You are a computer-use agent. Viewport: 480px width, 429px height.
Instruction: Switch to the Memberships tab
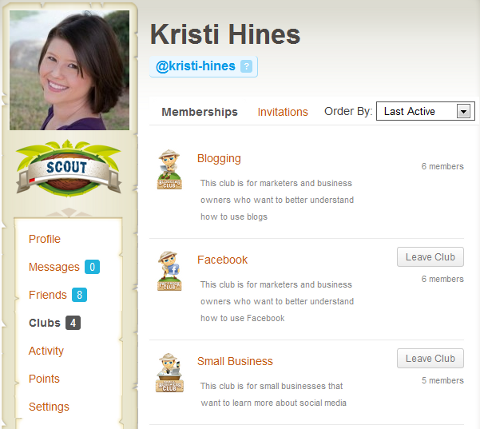coord(199,112)
